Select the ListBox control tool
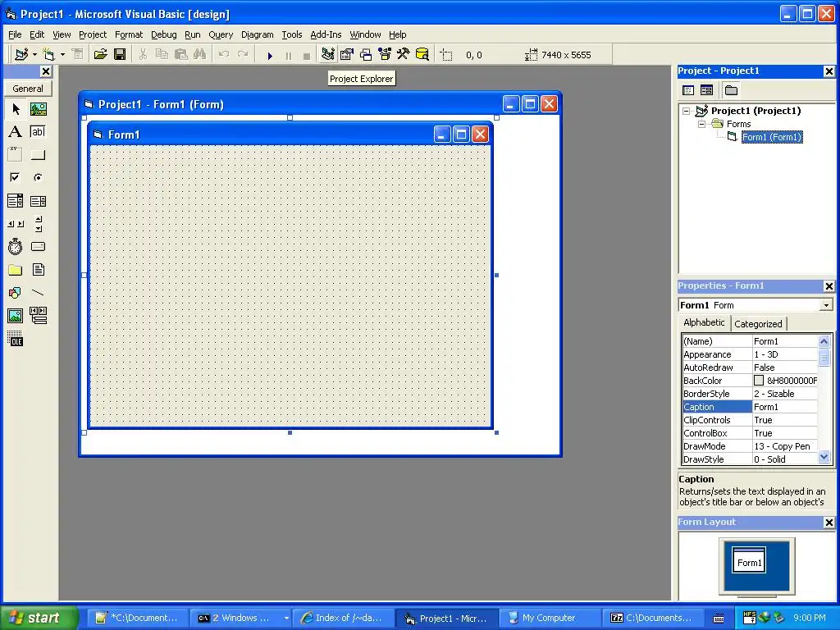This screenshot has width=840, height=630. (38, 201)
